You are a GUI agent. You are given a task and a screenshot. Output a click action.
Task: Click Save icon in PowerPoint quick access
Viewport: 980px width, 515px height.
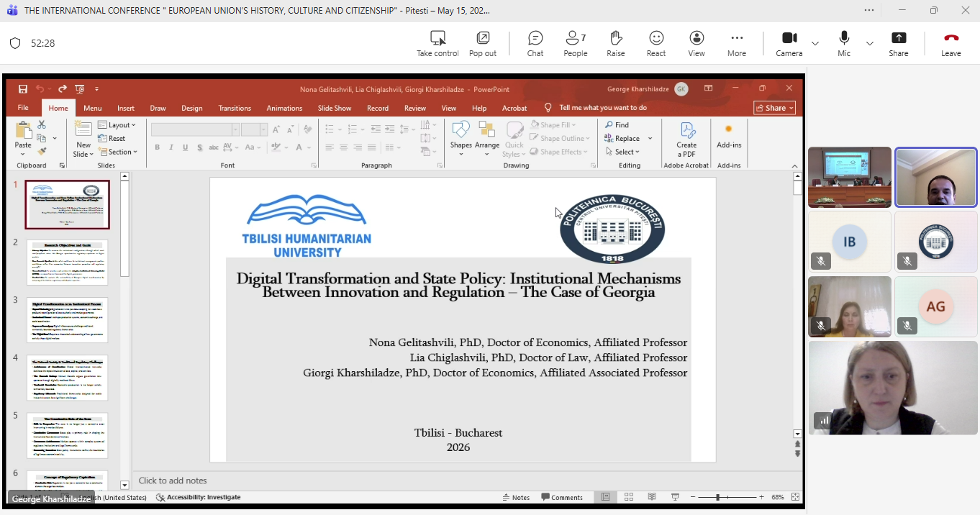tap(23, 89)
